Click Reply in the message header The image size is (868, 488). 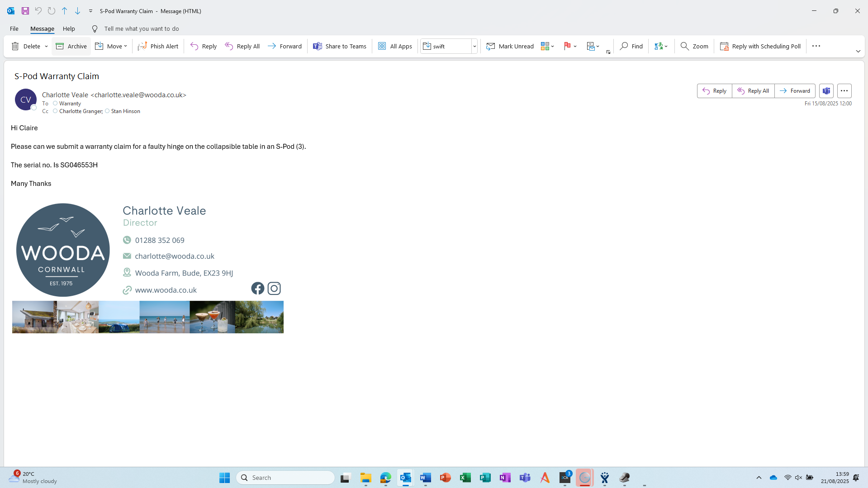(x=715, y=91)
